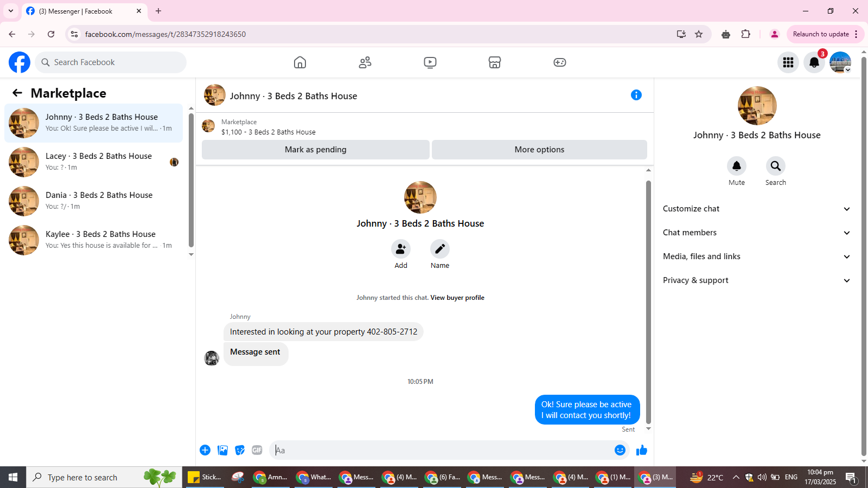
Task: Open more actions with the blue plus icon
Action: coord(205,450)
